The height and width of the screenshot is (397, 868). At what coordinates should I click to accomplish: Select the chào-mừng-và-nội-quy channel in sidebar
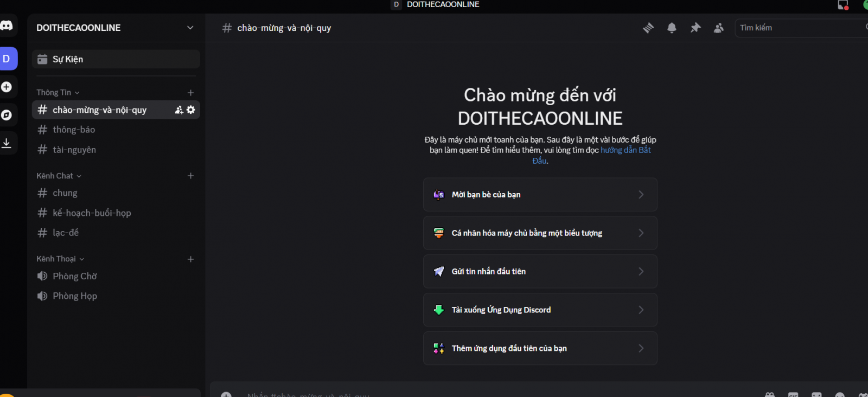[x=116, y=110]
